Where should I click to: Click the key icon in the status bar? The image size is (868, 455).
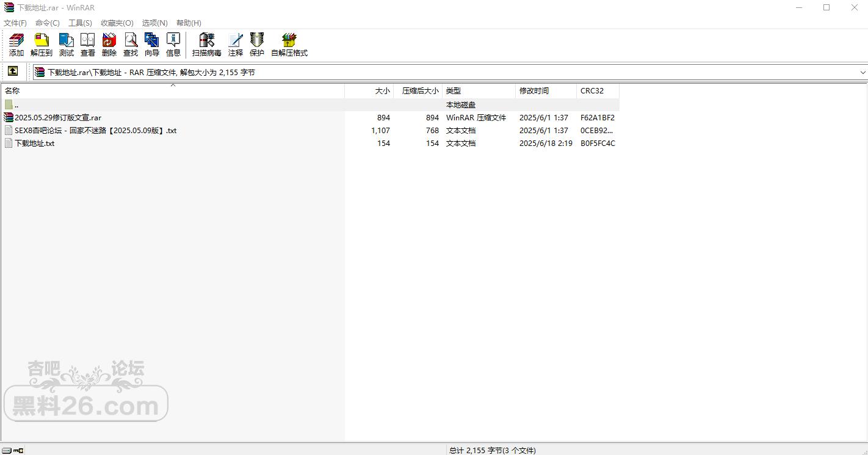click(18, 451)
